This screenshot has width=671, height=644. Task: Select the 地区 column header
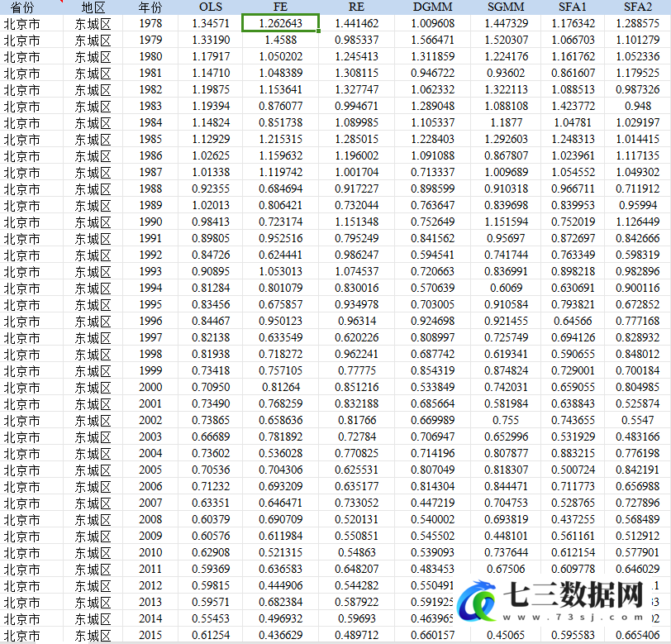click(93, 7)
